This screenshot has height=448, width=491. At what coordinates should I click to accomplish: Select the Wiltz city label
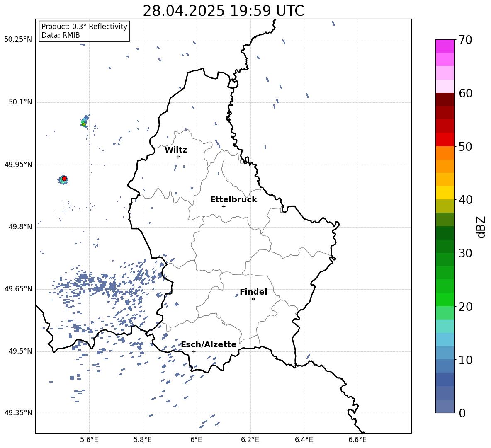click(x=176, y=150)
